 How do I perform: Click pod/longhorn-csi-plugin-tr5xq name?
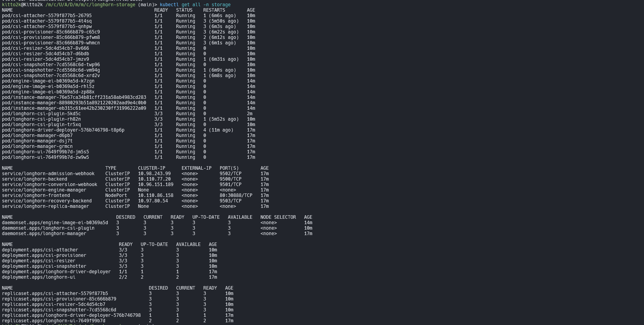point(41,125)
